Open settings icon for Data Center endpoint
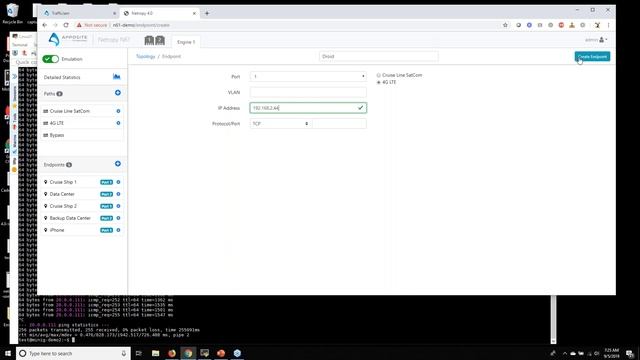640x360 pixels. (x=118, y=194)
